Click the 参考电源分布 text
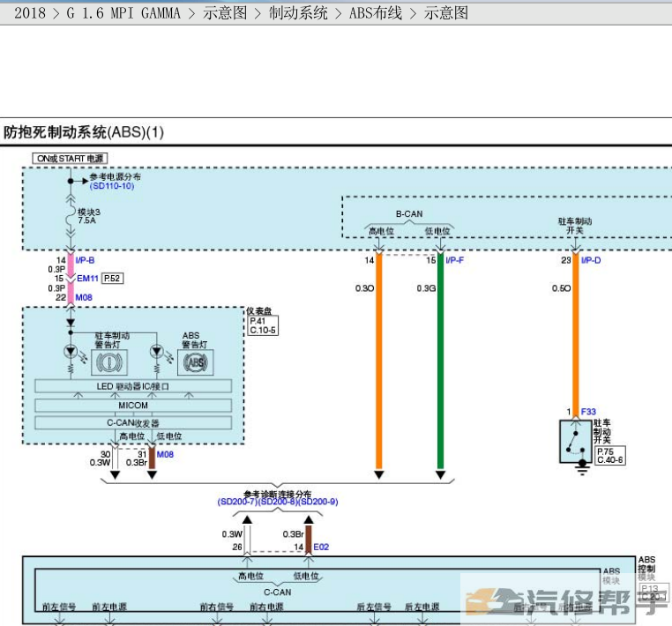This screenshot has width=672, height=626. [116, 177]
